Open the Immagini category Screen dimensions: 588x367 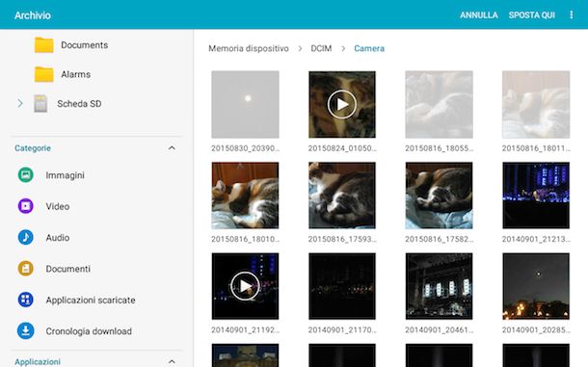click(65, 175)
